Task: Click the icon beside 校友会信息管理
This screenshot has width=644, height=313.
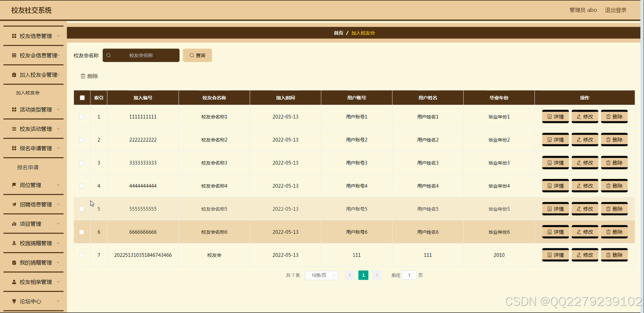Action: 14,55
